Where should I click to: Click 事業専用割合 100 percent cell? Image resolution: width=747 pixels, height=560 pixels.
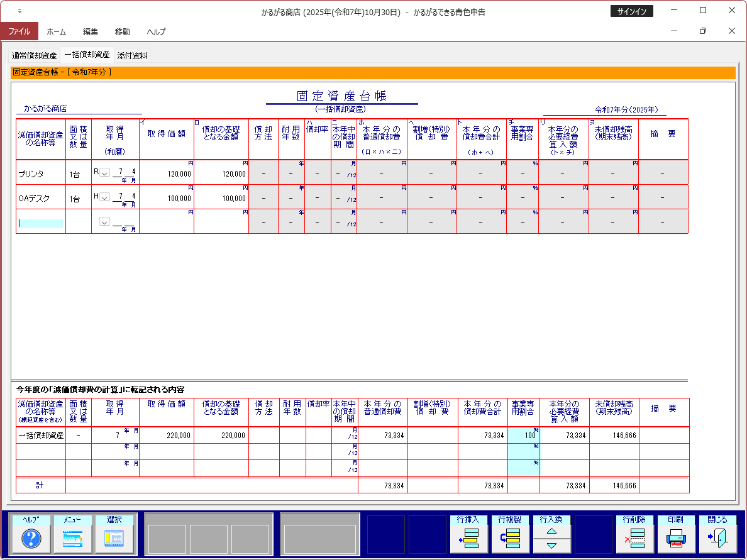pyautogui.click(x=523, y=435)
